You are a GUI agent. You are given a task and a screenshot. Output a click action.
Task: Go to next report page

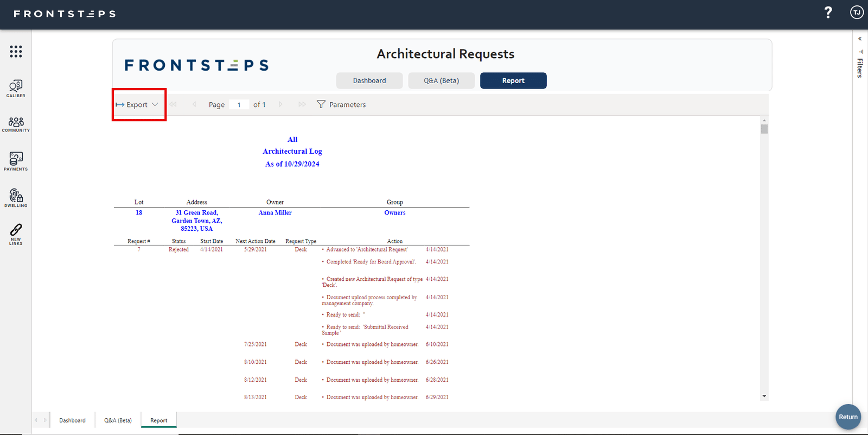tap(280, 104)
